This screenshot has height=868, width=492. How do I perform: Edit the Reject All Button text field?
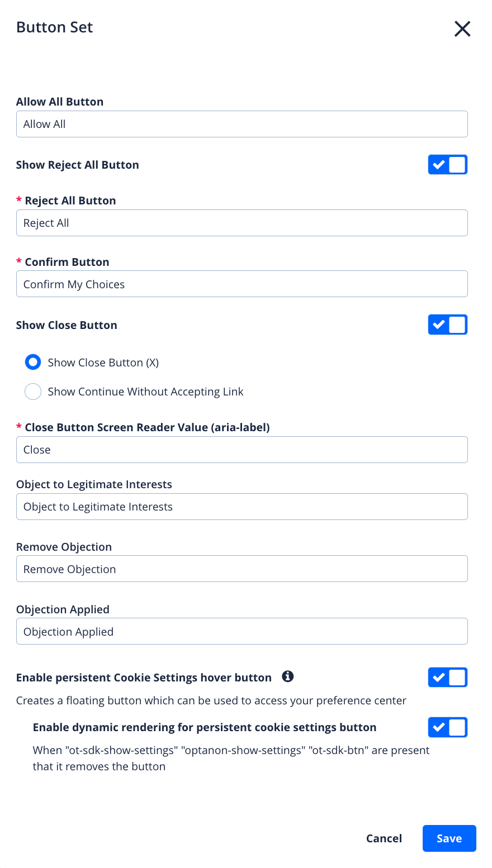tap(242, 223)
